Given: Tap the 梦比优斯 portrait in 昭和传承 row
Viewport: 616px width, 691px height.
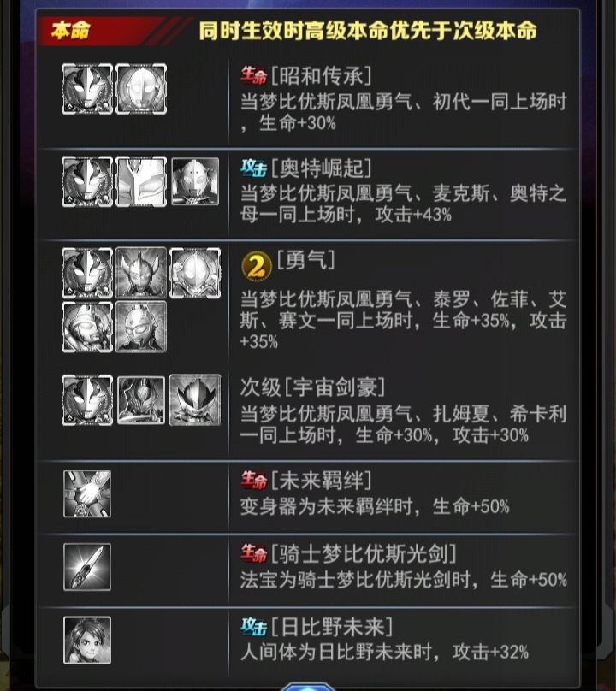Looking at the screenshot, I should (x=87, y=89).
